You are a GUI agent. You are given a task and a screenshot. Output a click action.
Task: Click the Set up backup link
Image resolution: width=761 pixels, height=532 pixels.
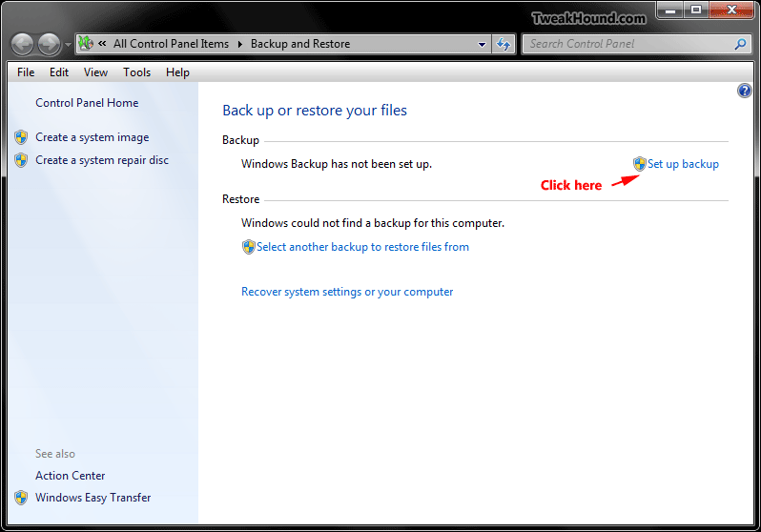click(x=683, y=164)
